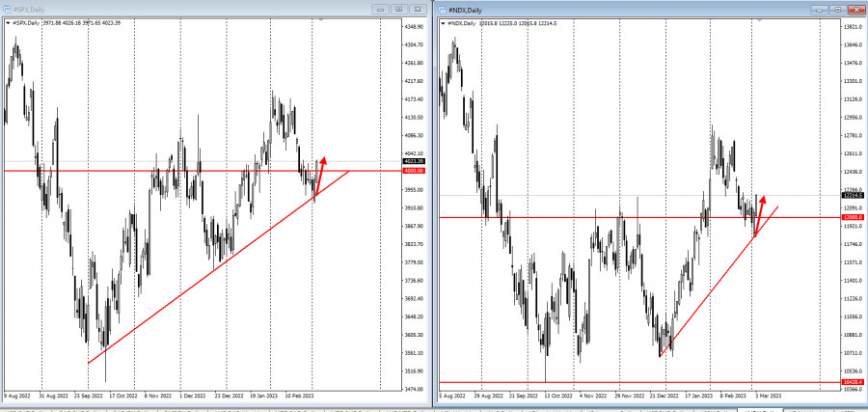
Task: Minimize the #SPX,Daily chart window
Action: tap(380, 10)
